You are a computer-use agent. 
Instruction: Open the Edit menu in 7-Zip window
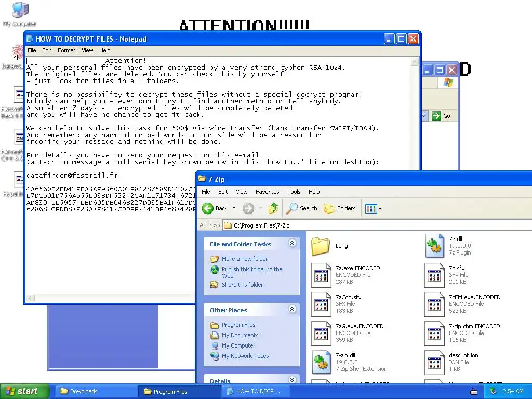tap(223, 192)
